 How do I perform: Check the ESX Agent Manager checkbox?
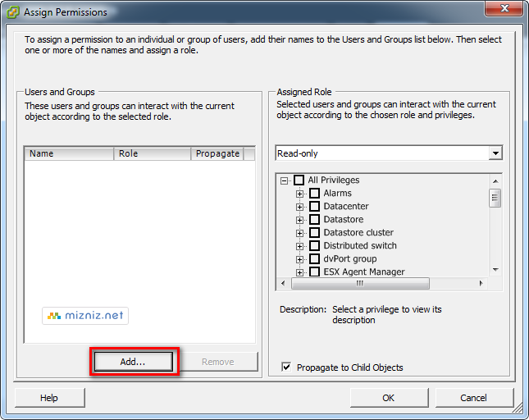[314, 272]
